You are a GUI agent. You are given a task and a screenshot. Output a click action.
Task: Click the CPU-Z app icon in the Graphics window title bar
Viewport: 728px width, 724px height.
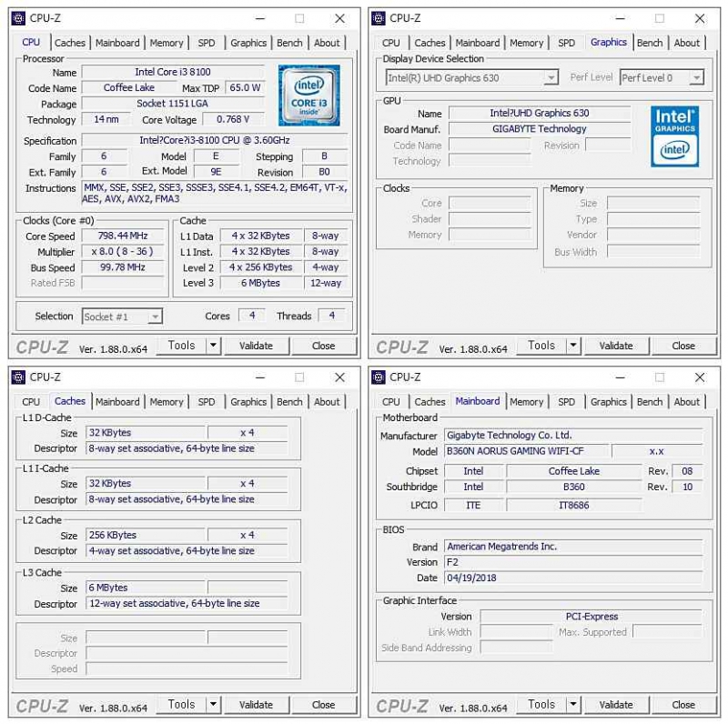point(379,18)
